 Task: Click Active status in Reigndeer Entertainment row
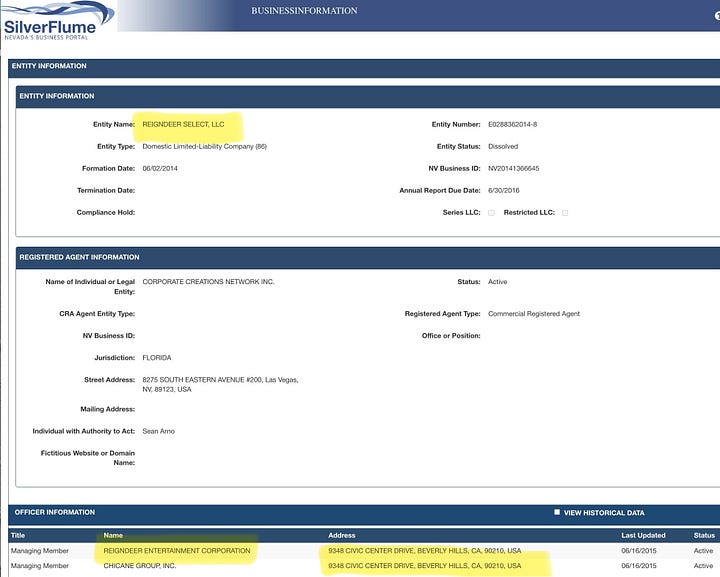coord(703,550)
